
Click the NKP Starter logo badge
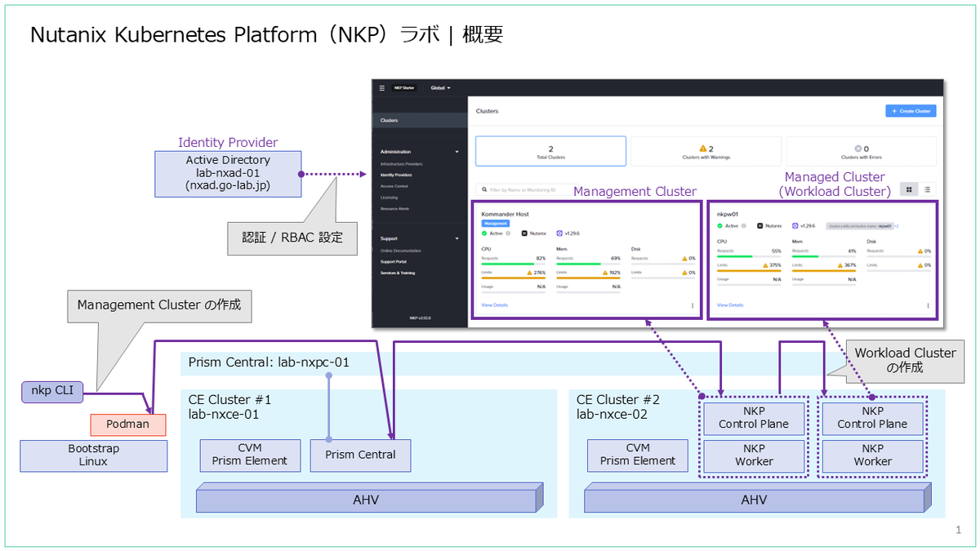pyautogui.click(x=404, y=87)
